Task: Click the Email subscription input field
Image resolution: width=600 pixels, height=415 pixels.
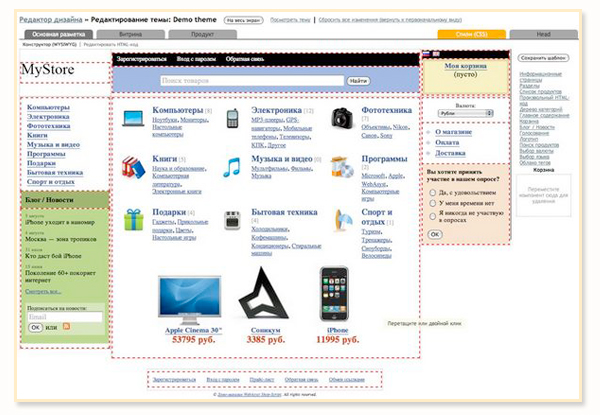Action: pos(65,317)
